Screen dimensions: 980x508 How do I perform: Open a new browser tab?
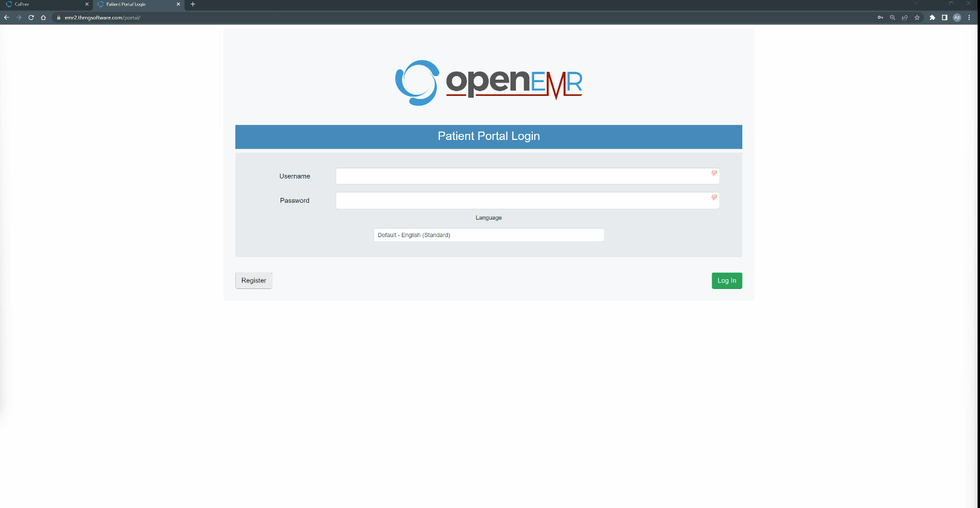pyautogui.click(x=193, y=4)
